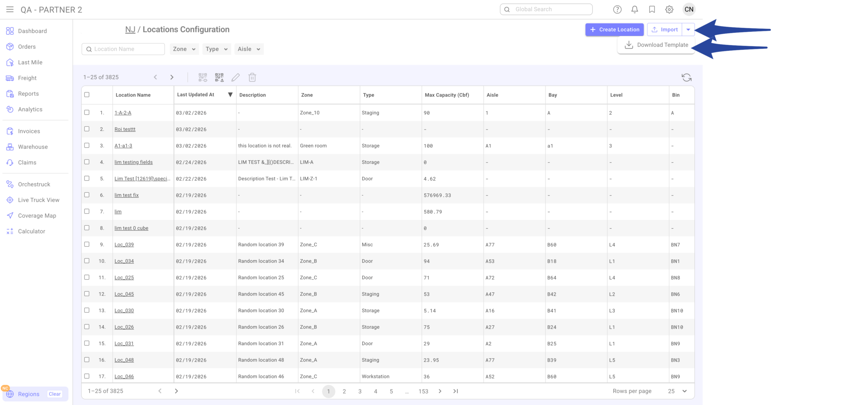The width and height of the screenshot is (868, 405).
Task: Click the trash delete icon in toolbar
Action: pos(252,77)
